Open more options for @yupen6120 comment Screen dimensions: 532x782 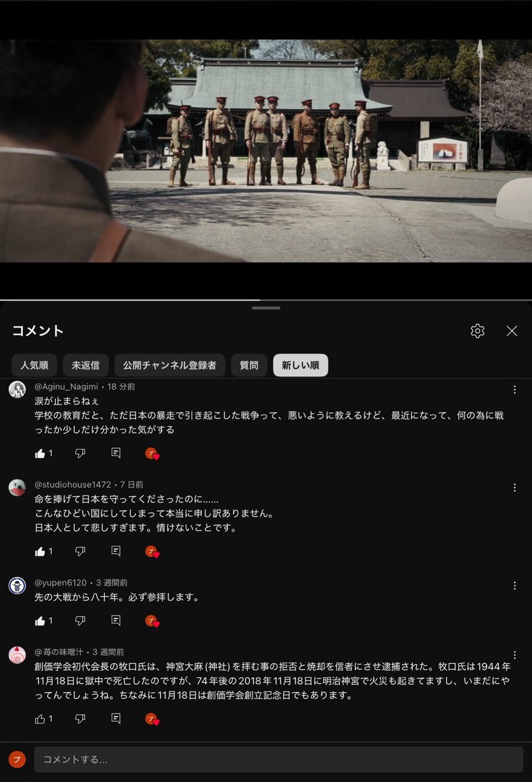coord(514,586)
